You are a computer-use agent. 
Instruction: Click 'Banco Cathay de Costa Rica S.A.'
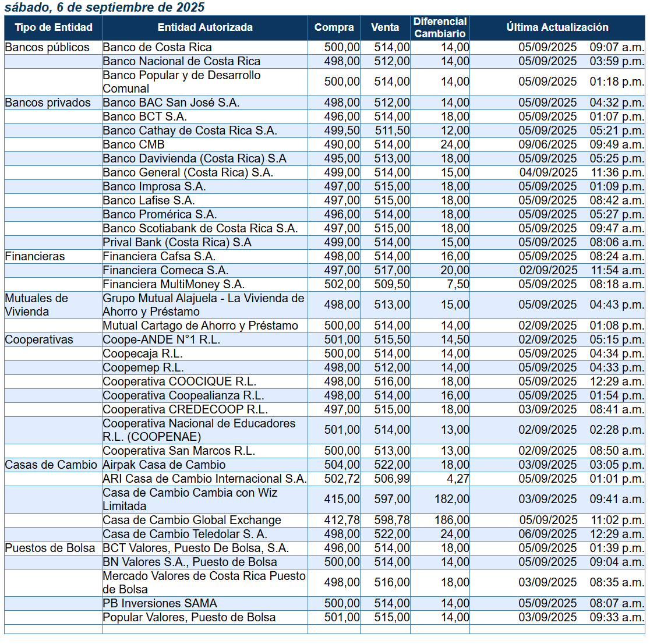pyautogui.click(x=190, y=131)
